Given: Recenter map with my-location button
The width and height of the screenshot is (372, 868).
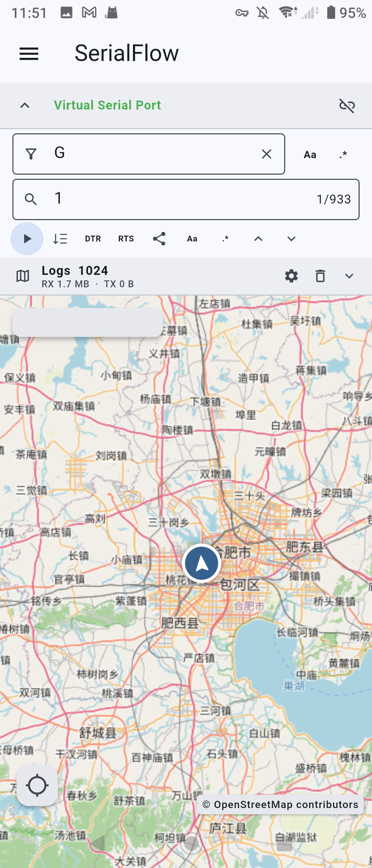Looking at the screenshot, I should coord(37,786).
